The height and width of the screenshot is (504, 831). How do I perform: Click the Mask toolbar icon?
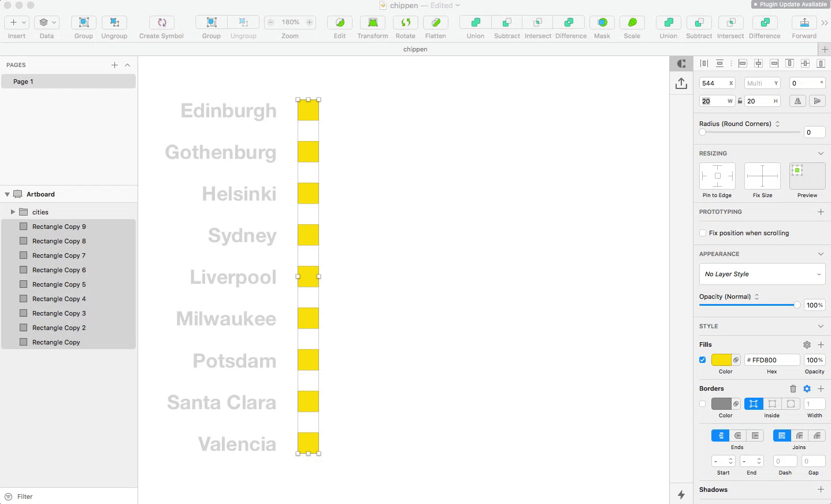tap(602, 23)
